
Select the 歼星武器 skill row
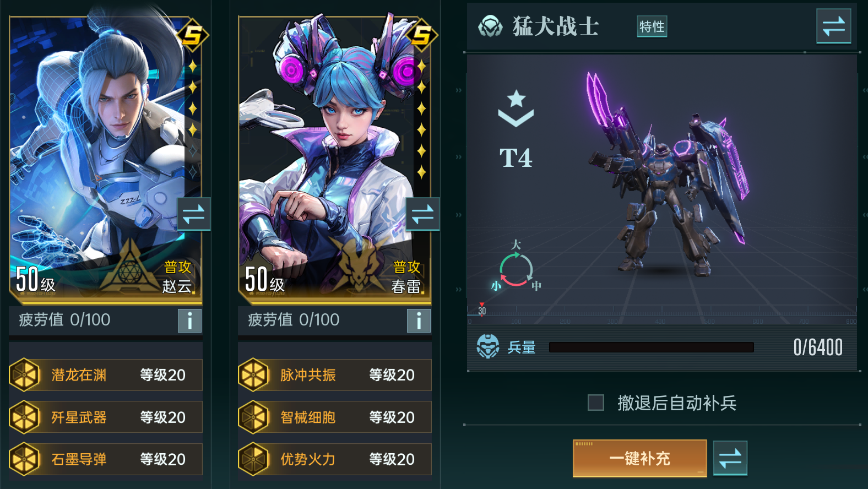click(x=106, y=417)
